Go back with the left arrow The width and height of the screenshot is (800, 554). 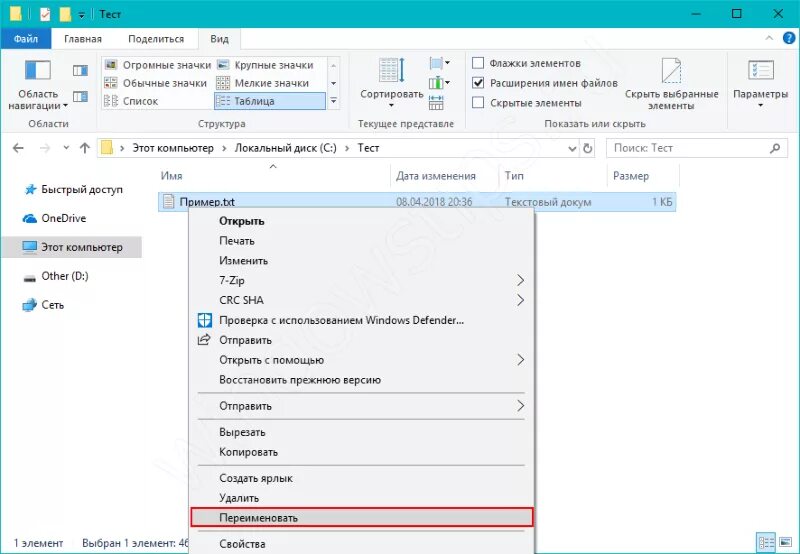pos(18,148)
